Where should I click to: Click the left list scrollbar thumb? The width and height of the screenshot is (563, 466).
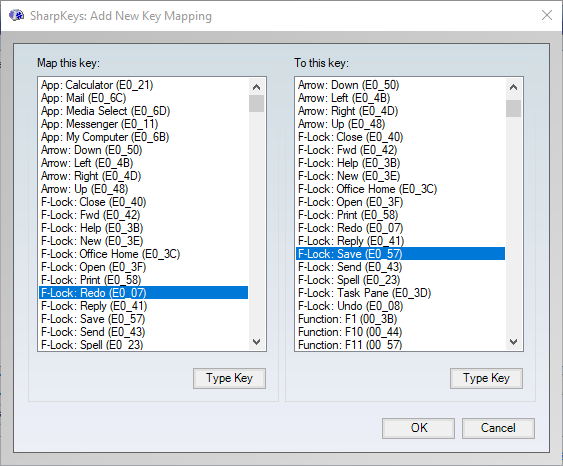pos(256,103)
